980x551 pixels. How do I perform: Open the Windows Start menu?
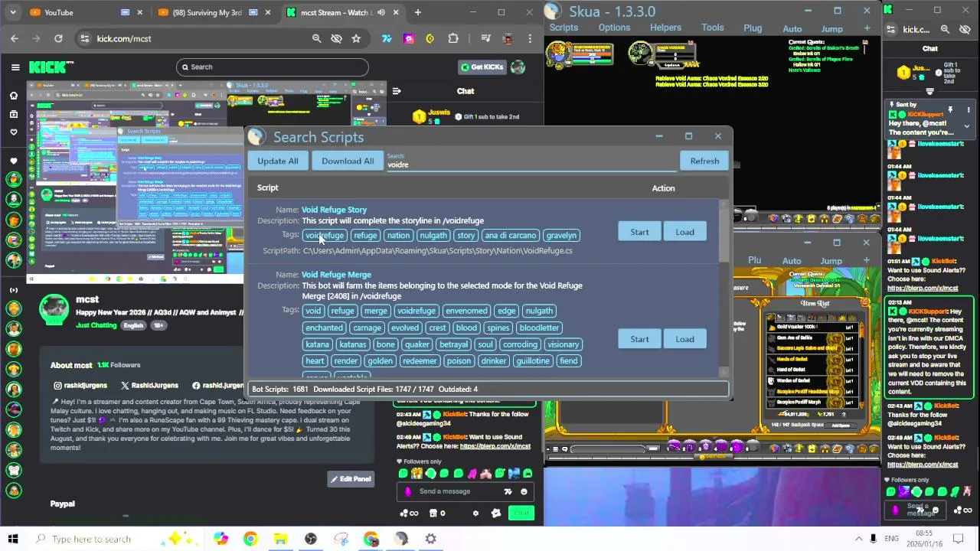coord(13,539)
